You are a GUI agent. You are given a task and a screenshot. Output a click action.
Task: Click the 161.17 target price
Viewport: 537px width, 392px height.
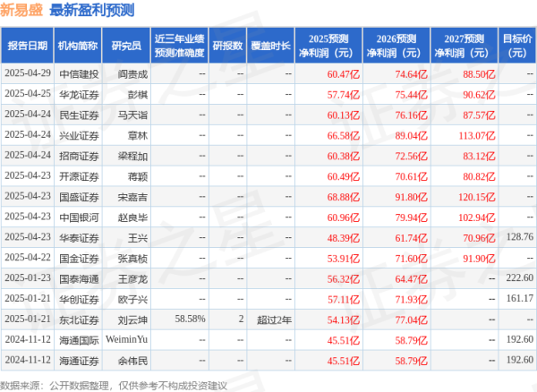[520, 299]
